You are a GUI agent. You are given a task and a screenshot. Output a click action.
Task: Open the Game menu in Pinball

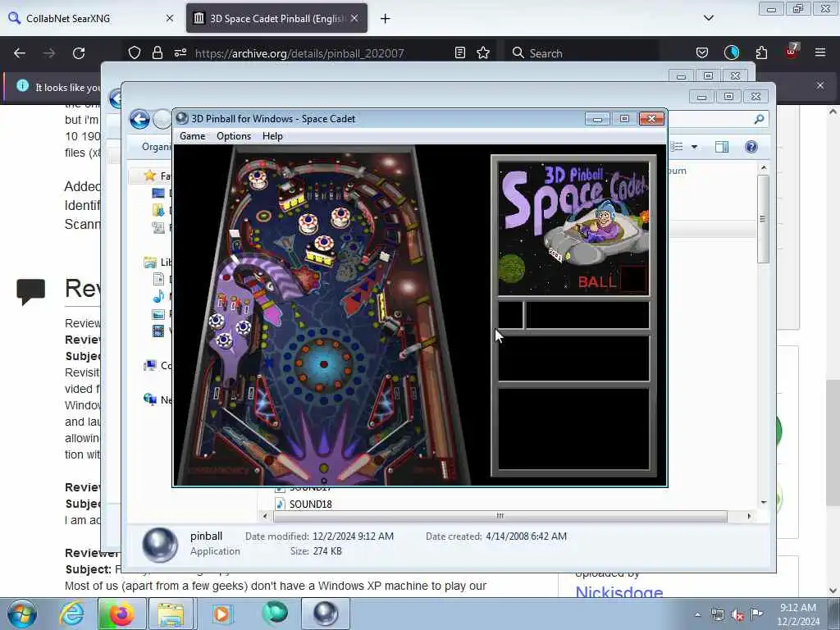click(192, 136)
